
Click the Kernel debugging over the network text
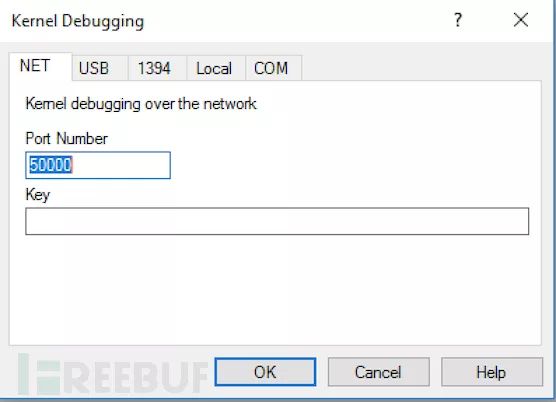[141, 104]
